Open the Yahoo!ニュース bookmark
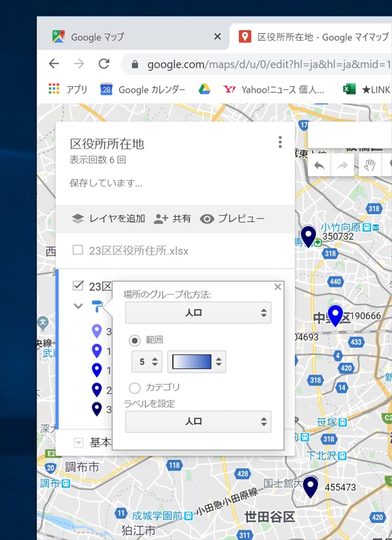Image resolution: width=392 pixels, height=540 pixels. (273, 90)
